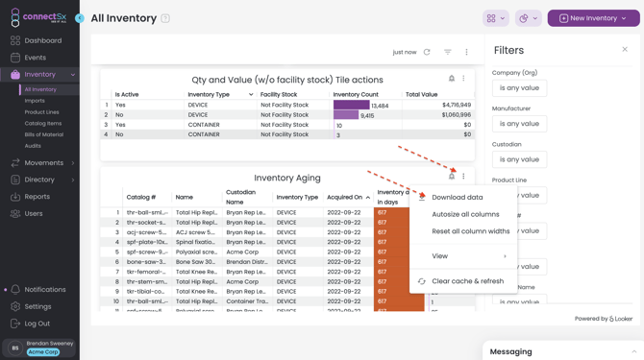Click the 13,484 inventory count bar

pos(352,105)
